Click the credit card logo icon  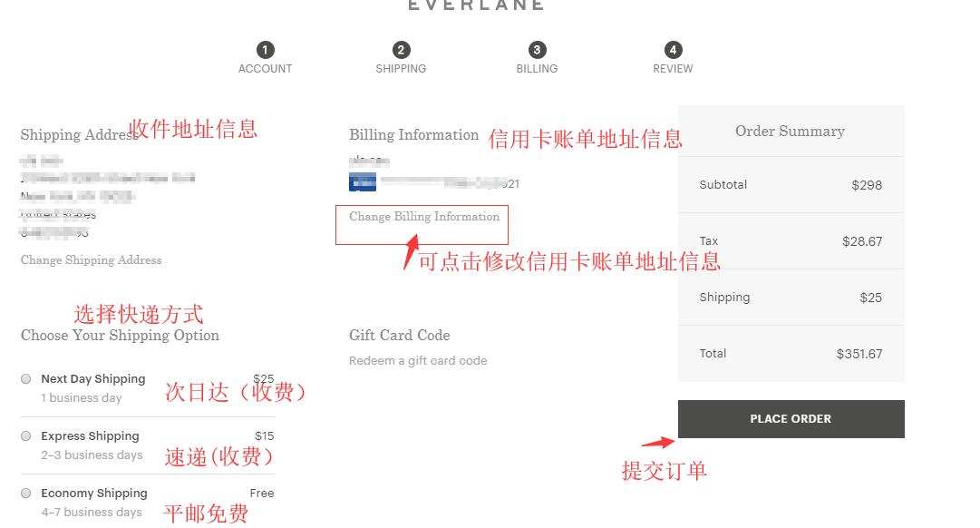click(x=363, y=182)
